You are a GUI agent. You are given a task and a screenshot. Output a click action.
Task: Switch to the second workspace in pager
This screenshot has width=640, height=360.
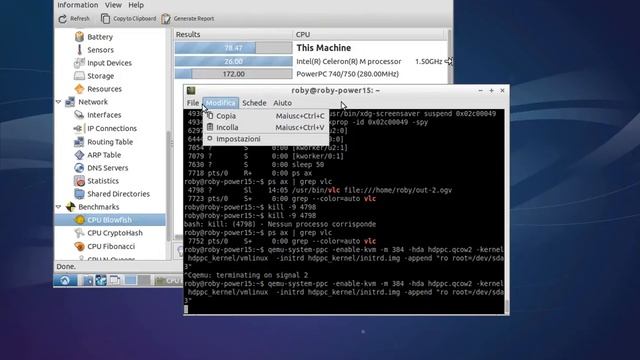144,280
